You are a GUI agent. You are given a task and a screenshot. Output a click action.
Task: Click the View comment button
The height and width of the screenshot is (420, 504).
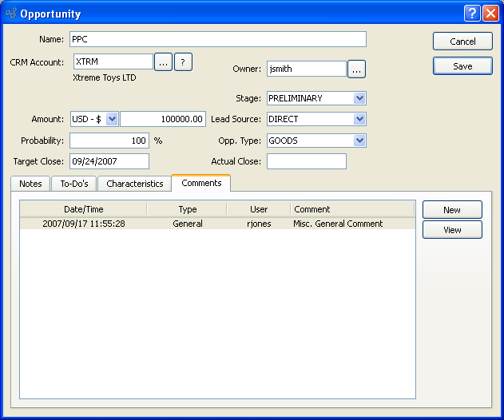[452, 230]
